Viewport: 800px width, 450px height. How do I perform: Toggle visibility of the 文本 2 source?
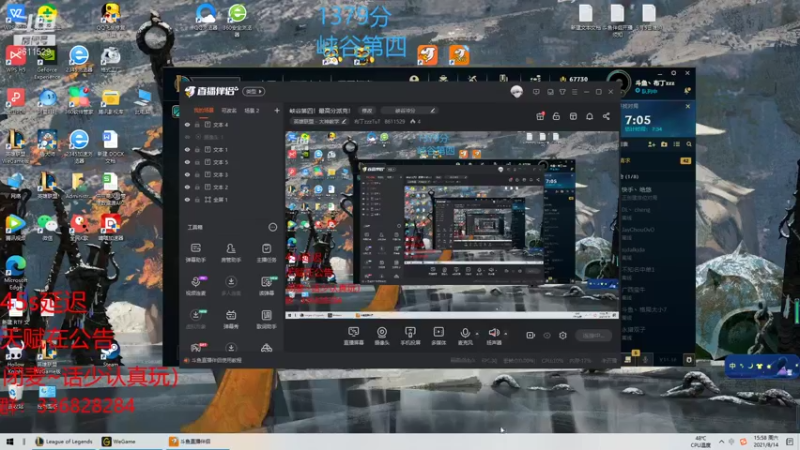[x=187, y=187]
